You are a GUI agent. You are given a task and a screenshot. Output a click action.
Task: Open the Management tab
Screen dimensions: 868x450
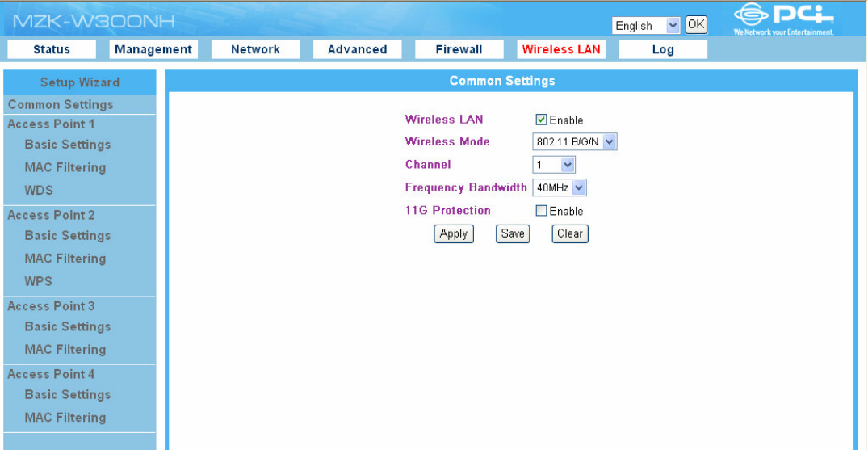[153, 49]
